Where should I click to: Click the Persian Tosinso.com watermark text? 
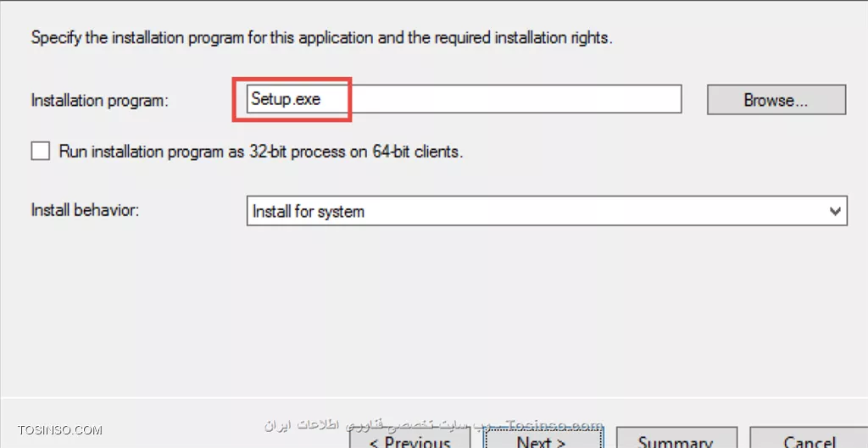433,425
